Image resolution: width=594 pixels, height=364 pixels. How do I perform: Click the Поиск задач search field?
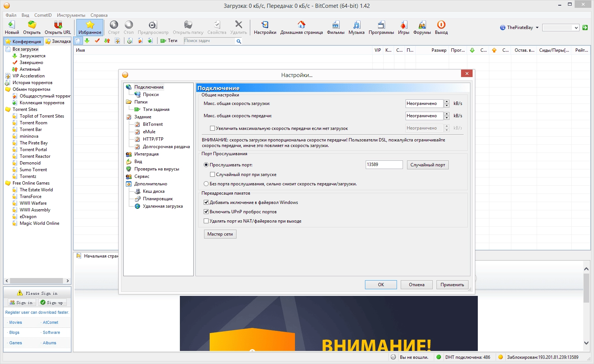coord(210,41)
